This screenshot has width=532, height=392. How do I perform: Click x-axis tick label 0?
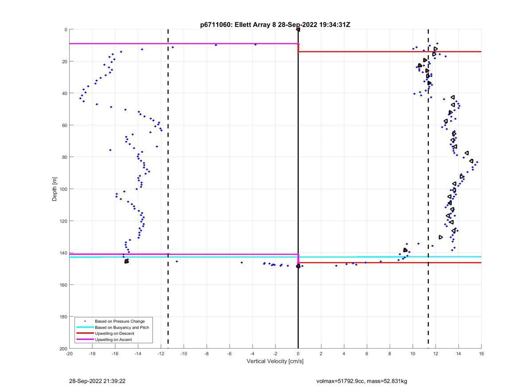(x=298, y=353)
